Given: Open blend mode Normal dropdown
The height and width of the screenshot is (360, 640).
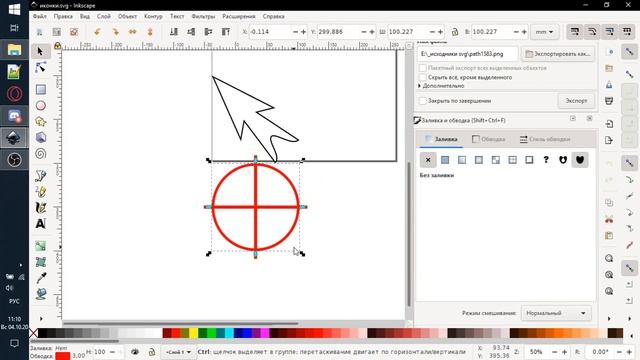Looking at the screenshot, I should point(556,313).
